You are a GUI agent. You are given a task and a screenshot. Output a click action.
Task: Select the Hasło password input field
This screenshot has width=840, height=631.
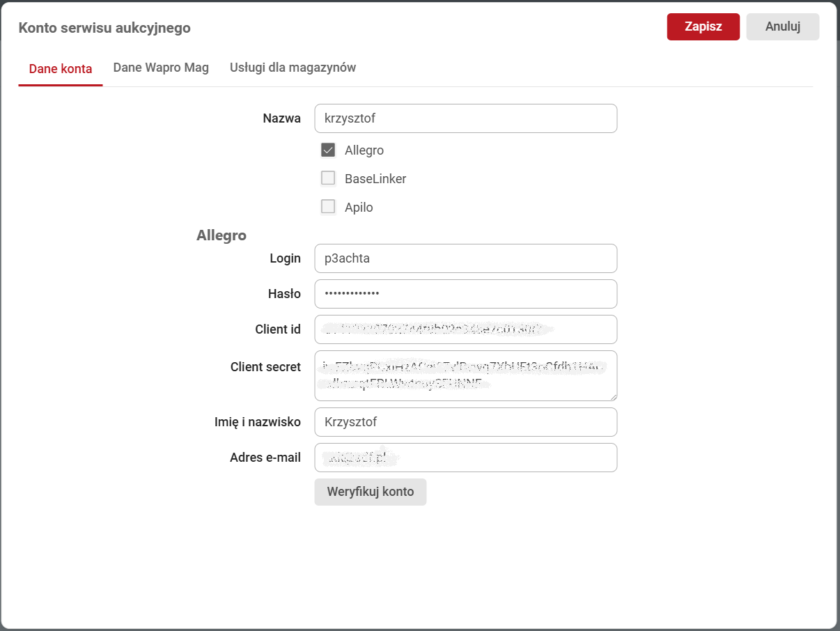[x=465, y=294]
